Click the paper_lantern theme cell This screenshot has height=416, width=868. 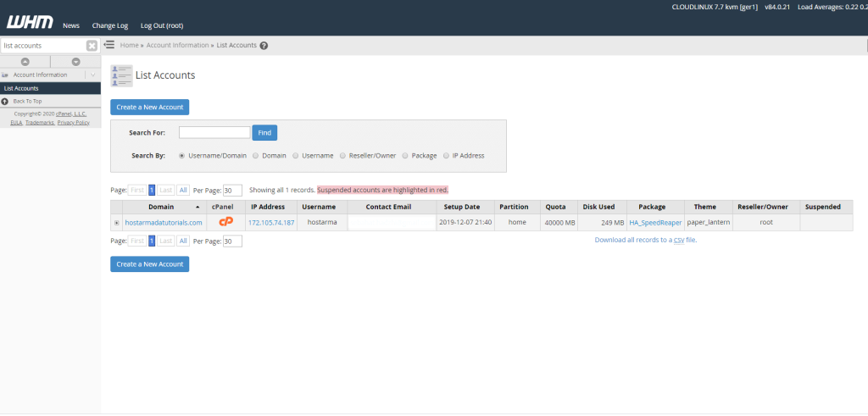coord(709,222)
